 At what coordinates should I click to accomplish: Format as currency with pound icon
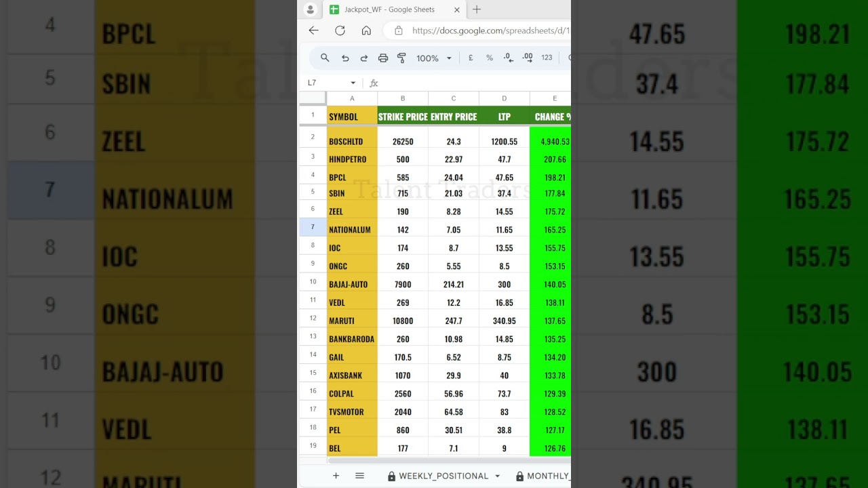click(471, 58)
